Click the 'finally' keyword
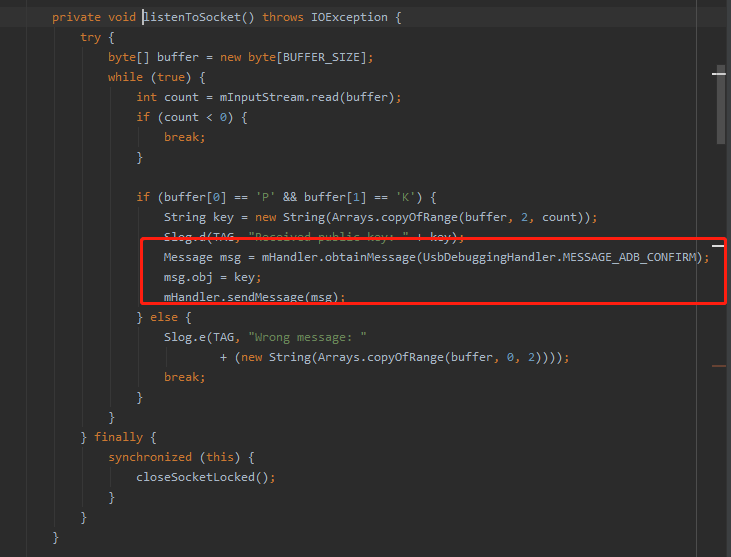Screen dimensions: 731x557 (x=118, y=438)
